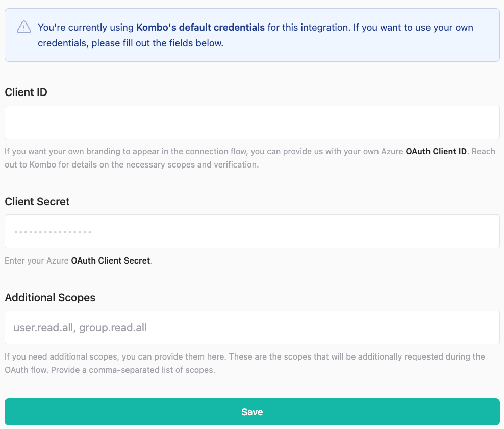Click the Client ID field label

point(26,92)
